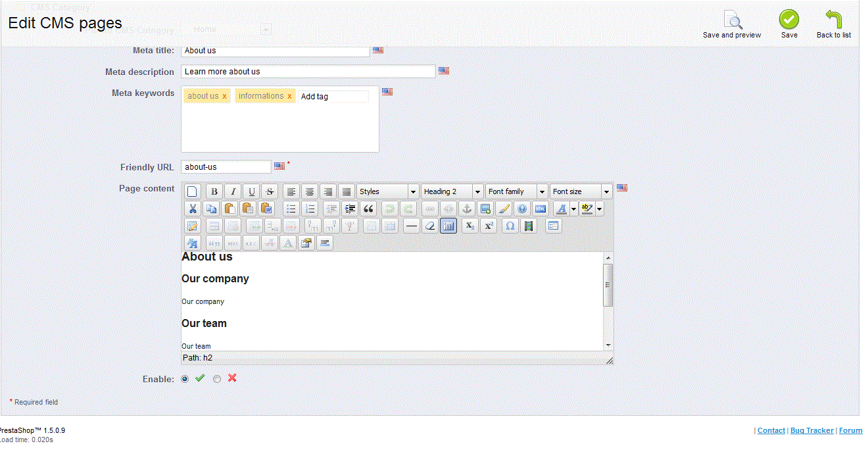The width and height of the screenshot is (868, 454).
Task: Click the subscript button
Action: coord(470,226)
